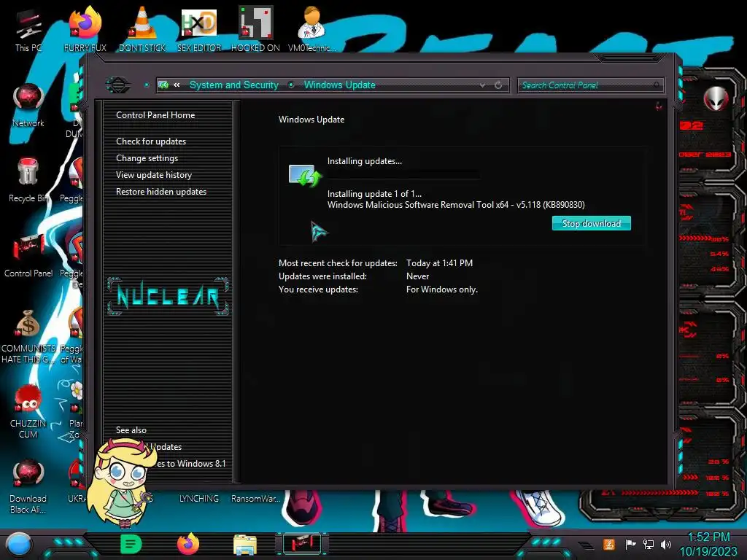
Task: Click the Java update tray icon
Action: pos(609,544)
